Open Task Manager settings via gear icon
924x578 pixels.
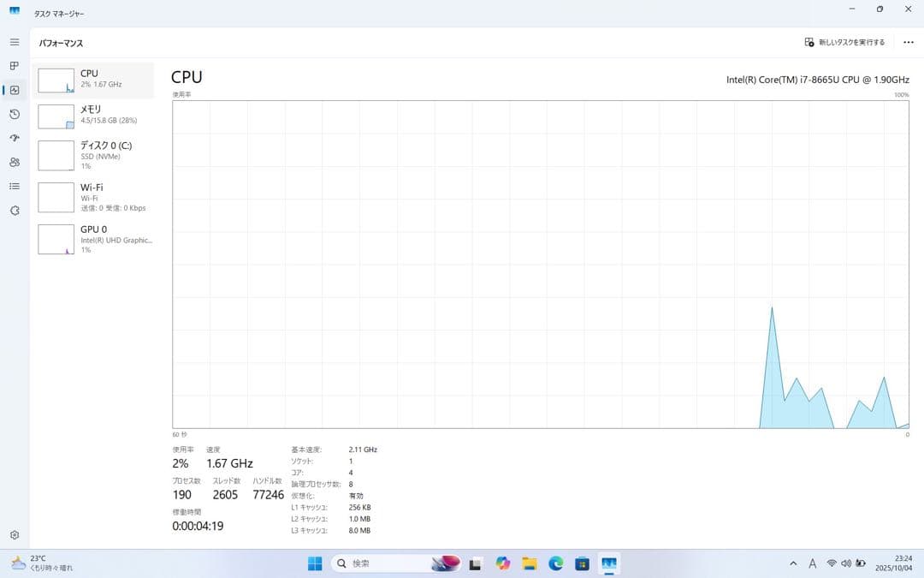click(x=14, y=534)
